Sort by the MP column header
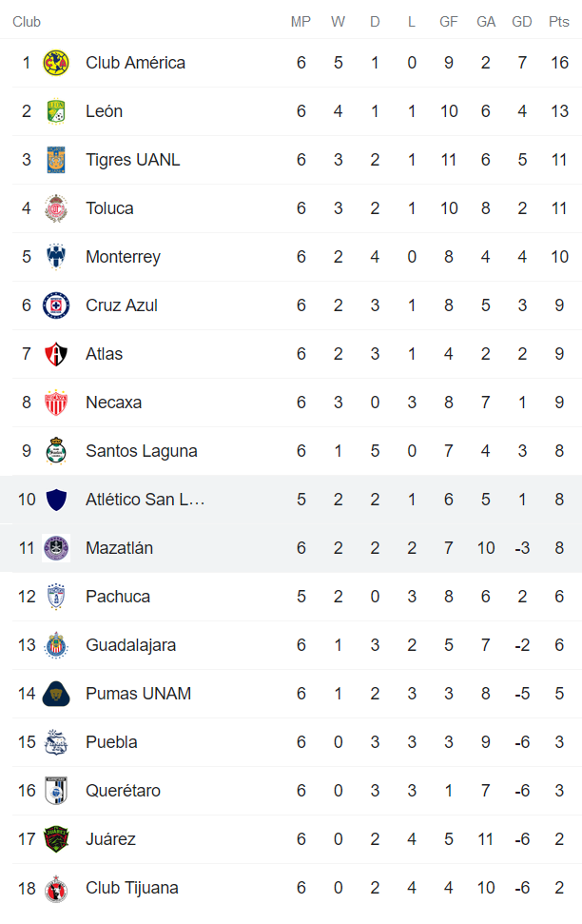Screen dimensions: 582x924 click(x=301, y=21)
